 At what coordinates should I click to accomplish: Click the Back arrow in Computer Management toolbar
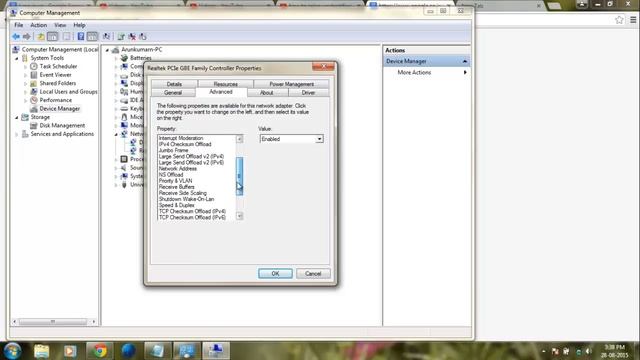[16, 37]
